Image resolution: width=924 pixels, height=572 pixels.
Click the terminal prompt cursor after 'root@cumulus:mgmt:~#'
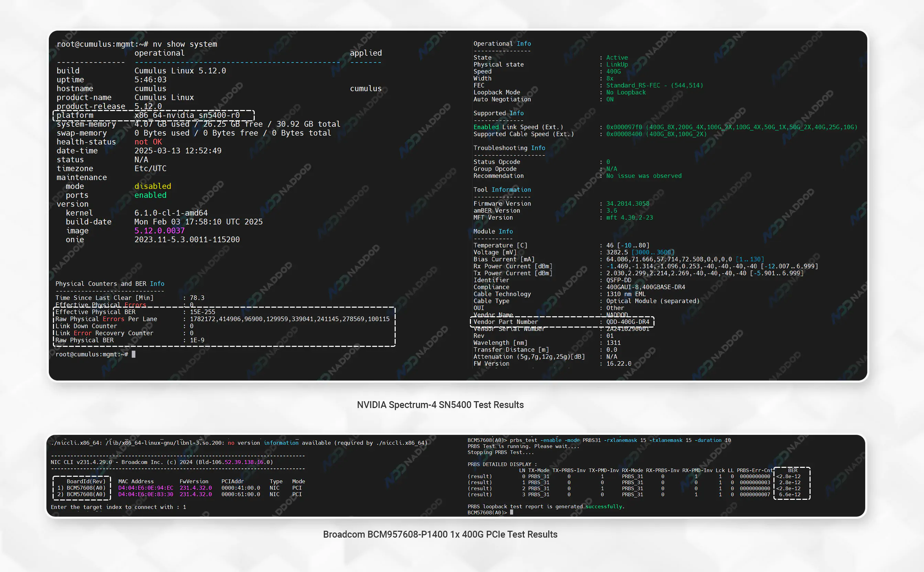point(133,354)
